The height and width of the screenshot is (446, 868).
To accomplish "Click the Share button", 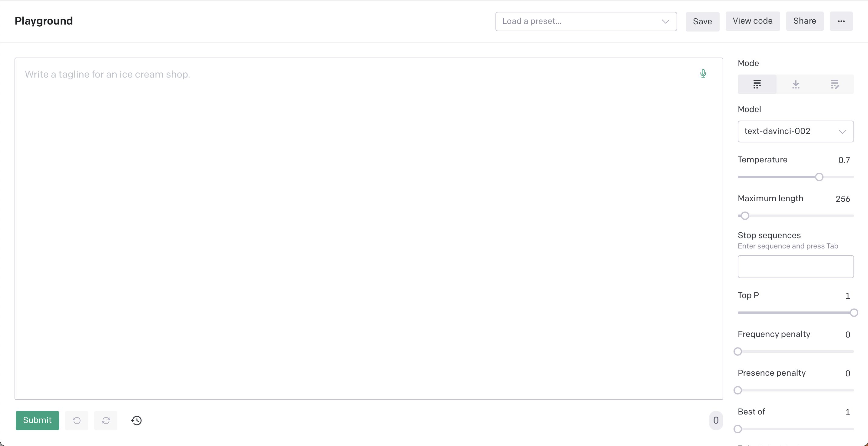I will pos(805,21).
